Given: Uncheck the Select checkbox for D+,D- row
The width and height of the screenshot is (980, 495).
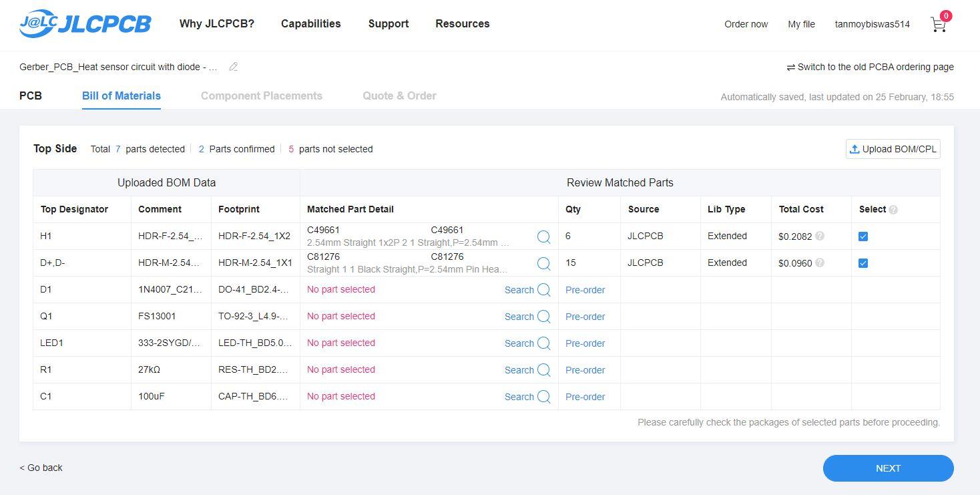Looking at the screenshot, I should click(x=863, y=263).
